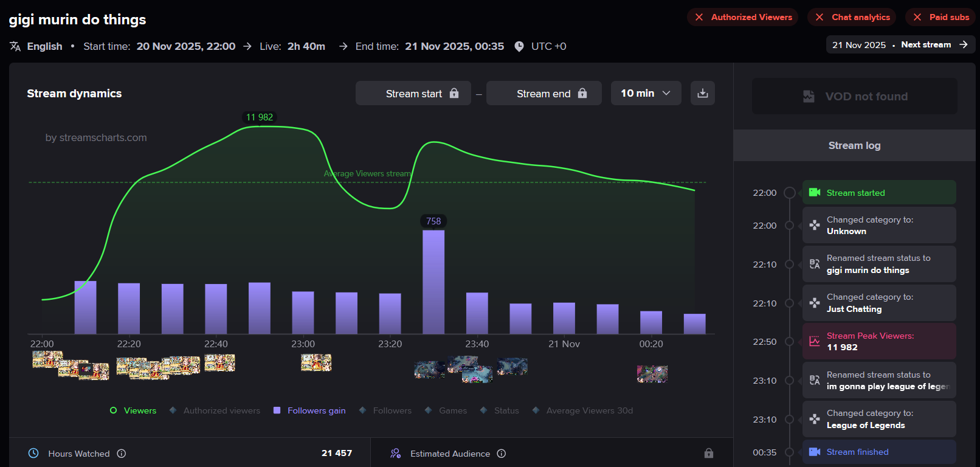Open the Just Chatting thumbnail under 23:00
The width and height of the screenshot is (980, 467).
pos(316,362)
